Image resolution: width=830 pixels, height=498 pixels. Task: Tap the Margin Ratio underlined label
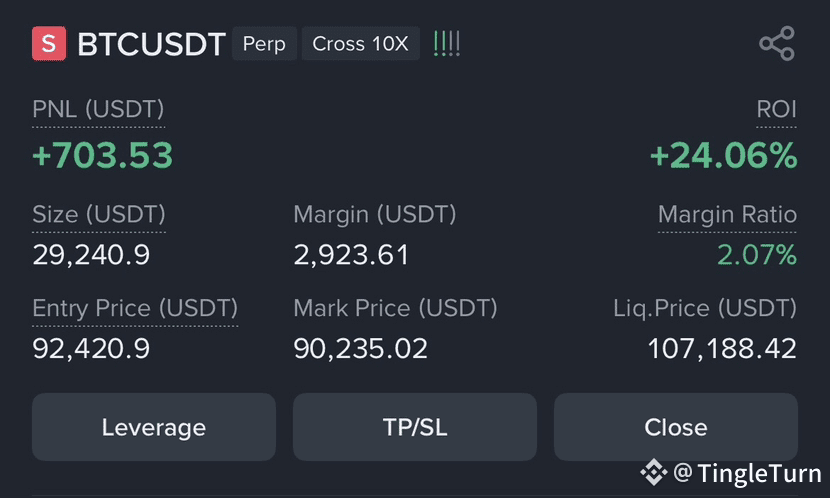tap(727, 215)
